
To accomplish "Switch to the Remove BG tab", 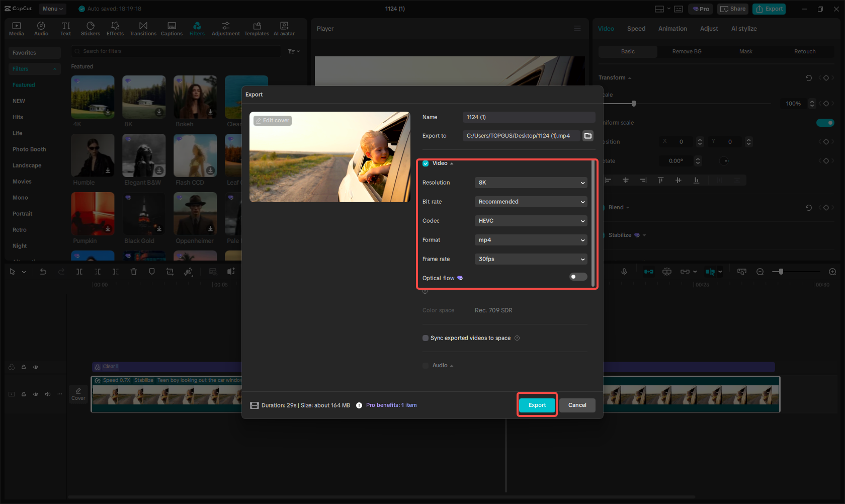I will [x=686, y=51].
